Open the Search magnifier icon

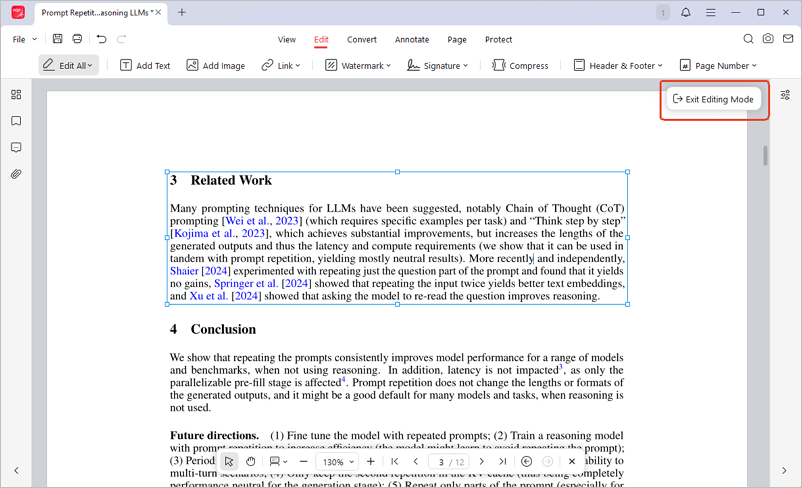[x=748, y=39]
